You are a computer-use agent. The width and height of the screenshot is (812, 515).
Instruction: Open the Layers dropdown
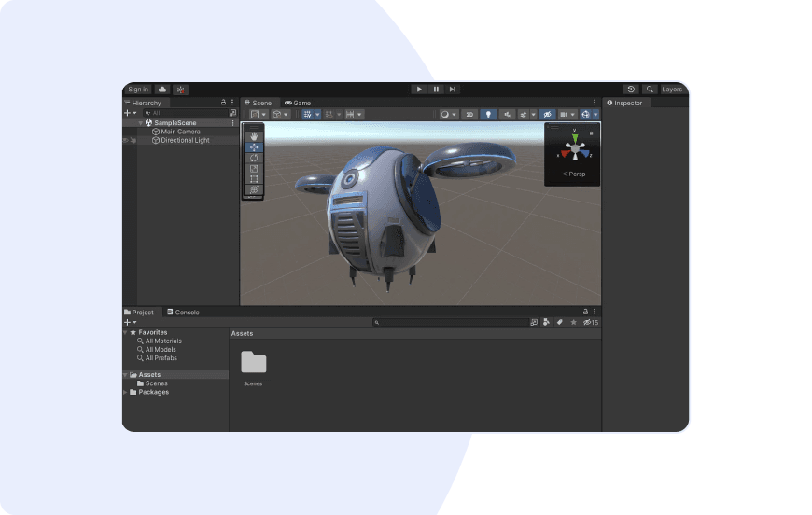(x=672, y=90)
